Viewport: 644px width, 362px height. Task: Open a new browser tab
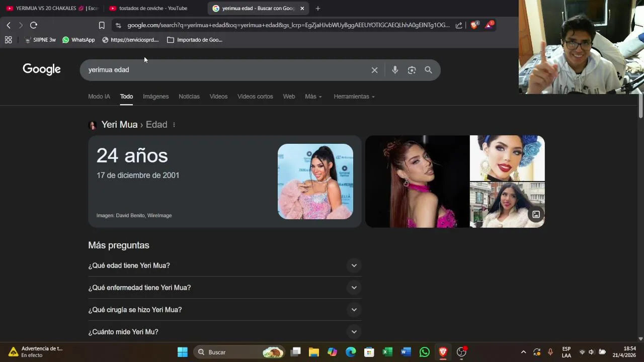(317, 8)
